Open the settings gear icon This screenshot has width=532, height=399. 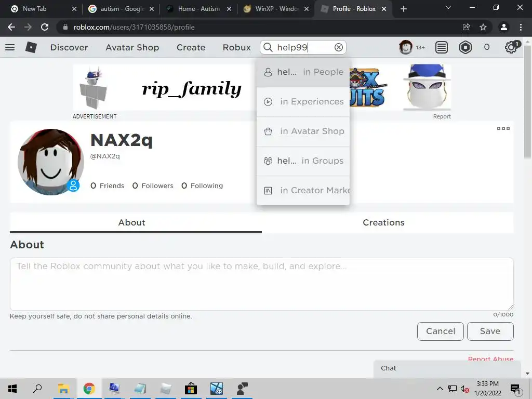point(511,47)
